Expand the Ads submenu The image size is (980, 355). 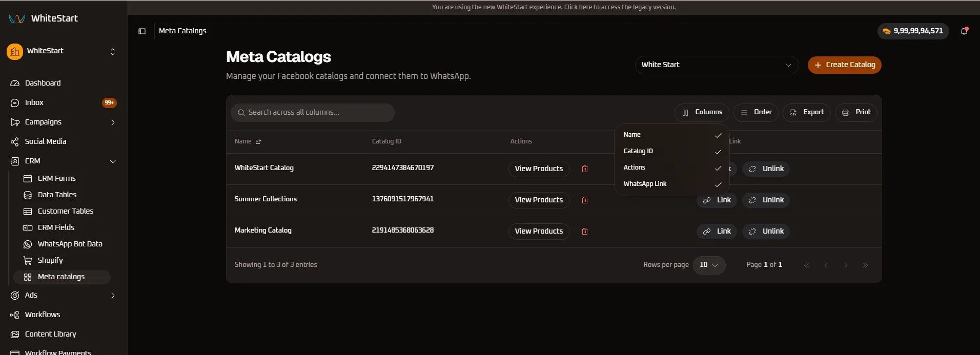(113, 296)
